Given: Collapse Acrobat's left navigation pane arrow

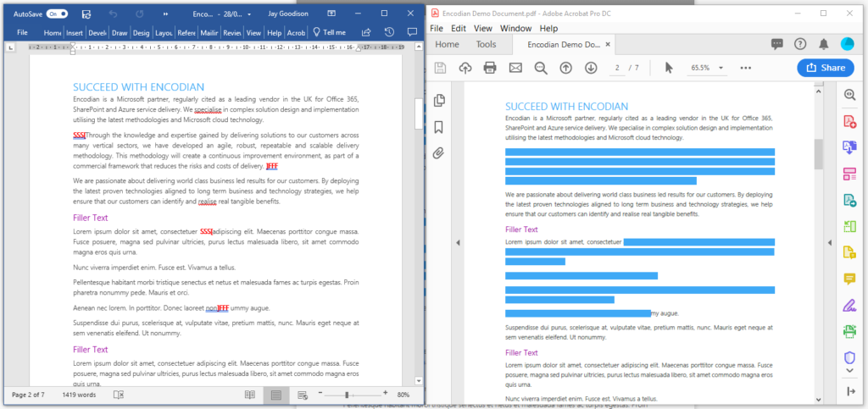Looking at the screenshot, I should pos(458,243).
